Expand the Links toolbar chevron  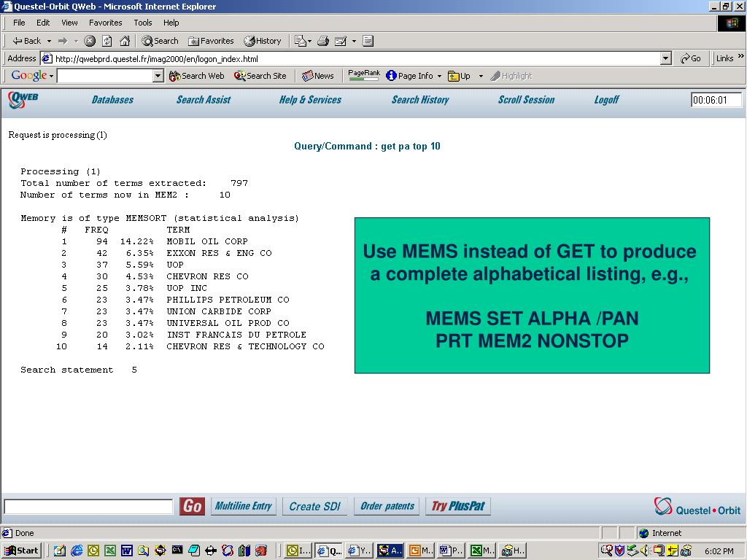pyautogui.click(x=741, y=57)
